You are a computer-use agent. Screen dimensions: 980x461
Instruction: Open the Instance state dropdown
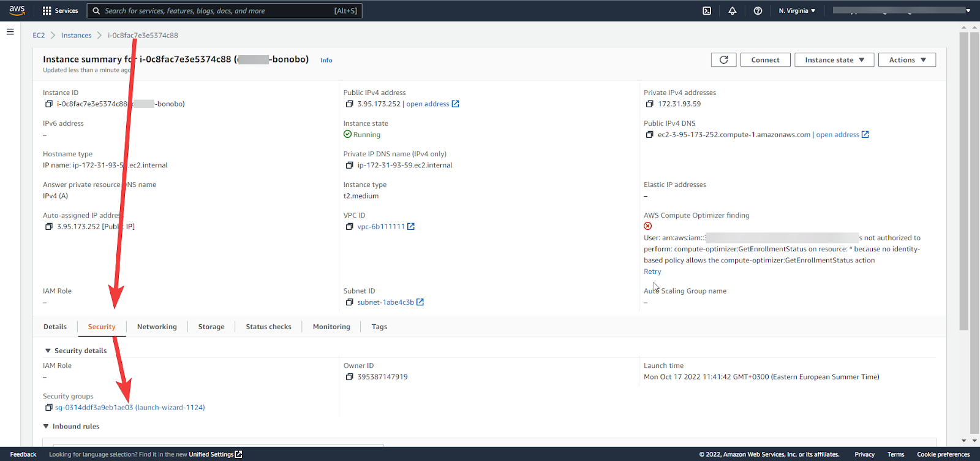tap(834, 60)
